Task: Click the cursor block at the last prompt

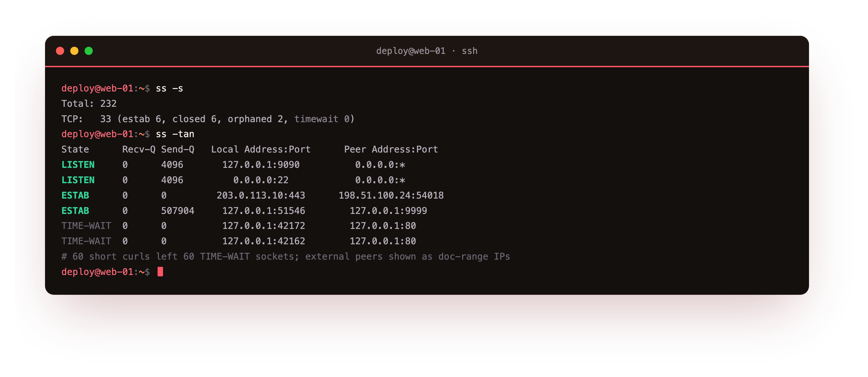Action: coord(160,272)
